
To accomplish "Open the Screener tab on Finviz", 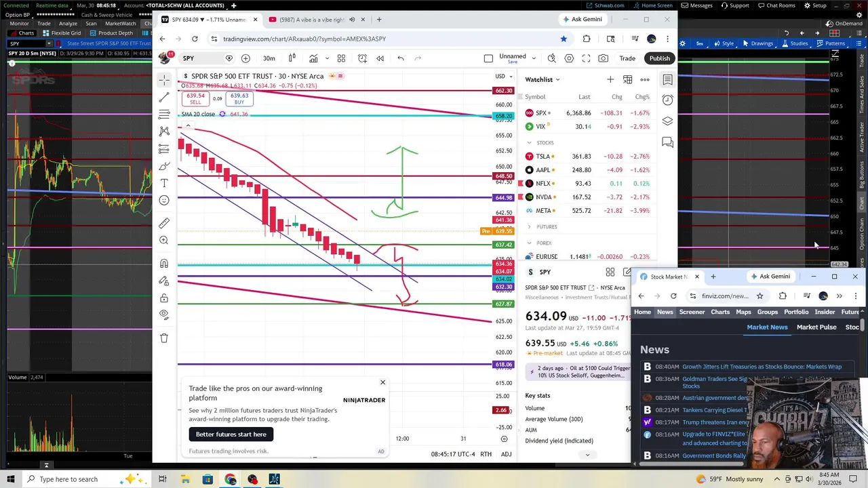I will coord(692,312).
